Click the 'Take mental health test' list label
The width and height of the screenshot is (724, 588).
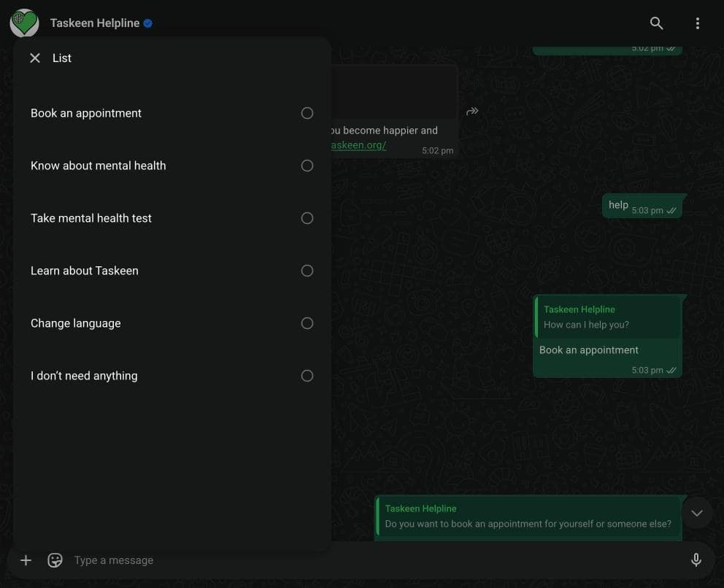click(x=91, y=218)
